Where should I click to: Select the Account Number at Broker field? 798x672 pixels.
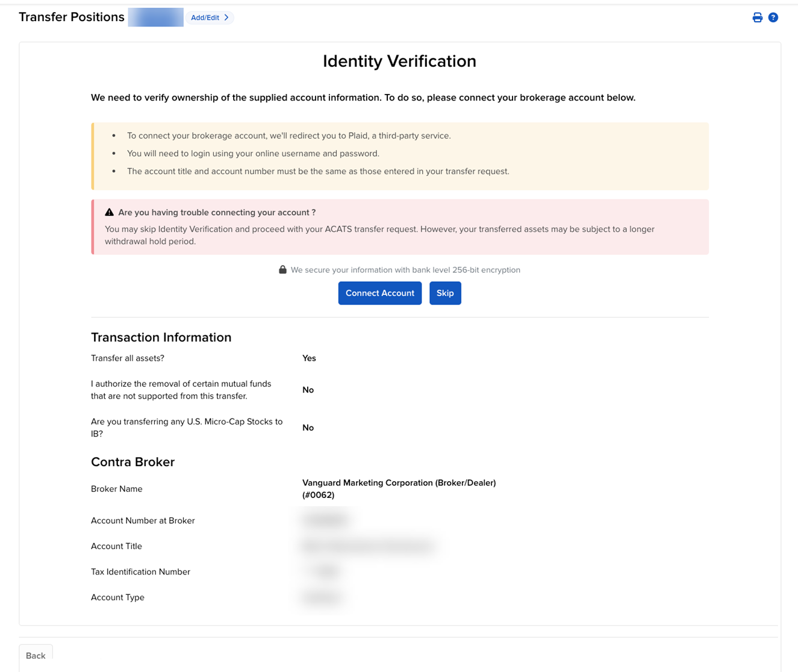(x=325, y=520)
